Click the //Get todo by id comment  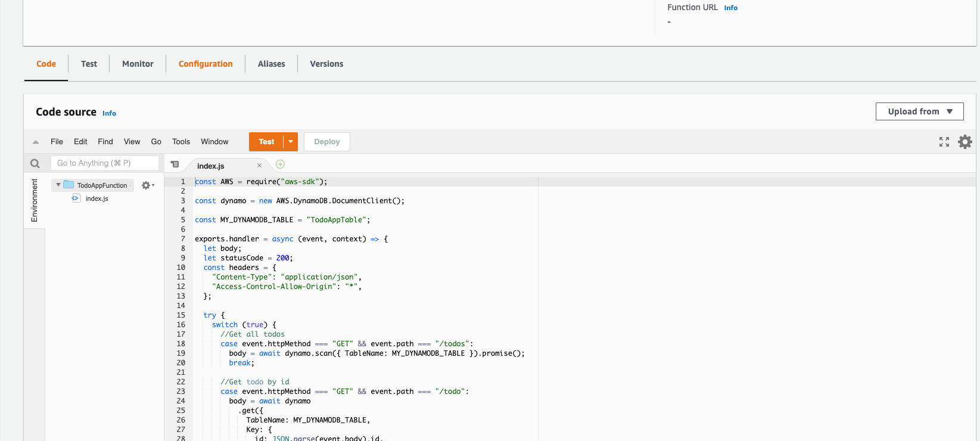[x=255, y=382]
